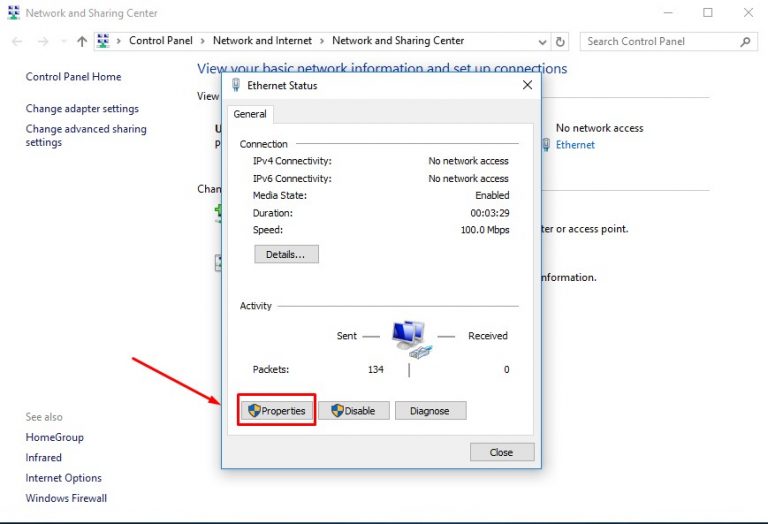Open Change adapter settings
Screen dimensions: 768x524
tap(82, 108)
